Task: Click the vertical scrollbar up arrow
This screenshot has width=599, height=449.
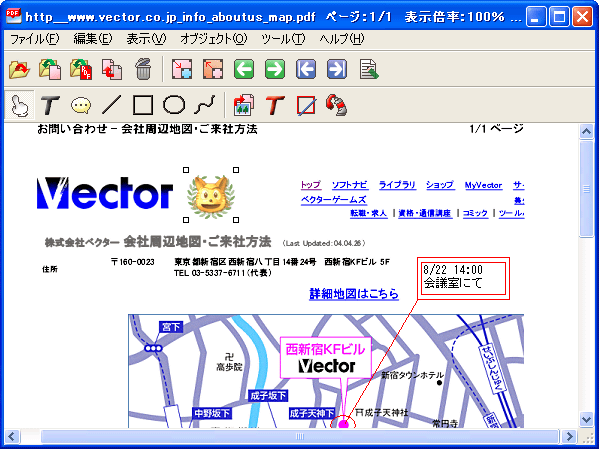Action: click(x=586, y=132)
